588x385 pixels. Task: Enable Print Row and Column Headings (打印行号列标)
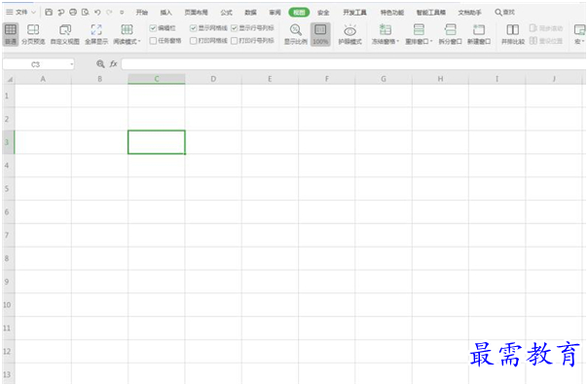coord(235,41)
